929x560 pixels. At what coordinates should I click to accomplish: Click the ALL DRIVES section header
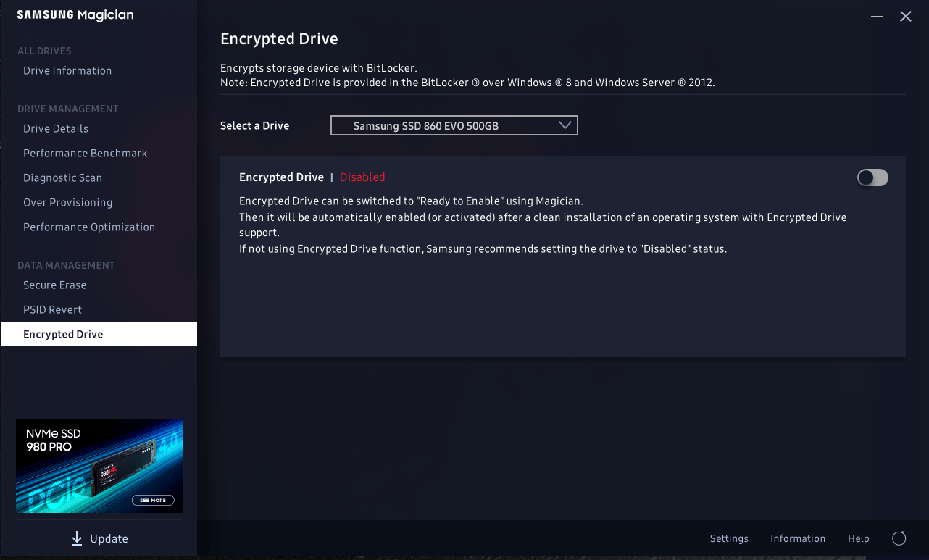tap(44, 51)
